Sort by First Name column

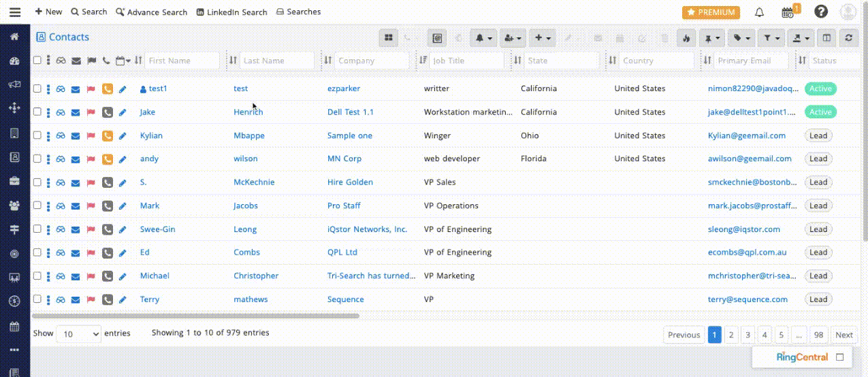(x=139, y=61)
